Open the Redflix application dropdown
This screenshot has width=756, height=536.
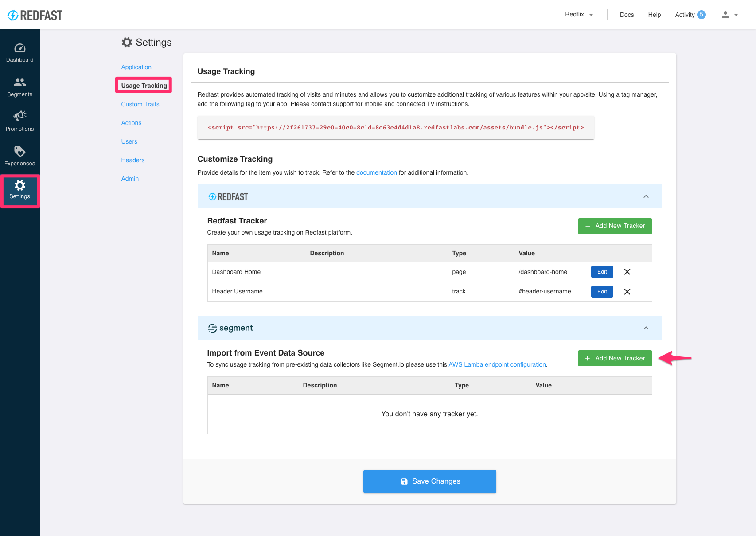579,15
